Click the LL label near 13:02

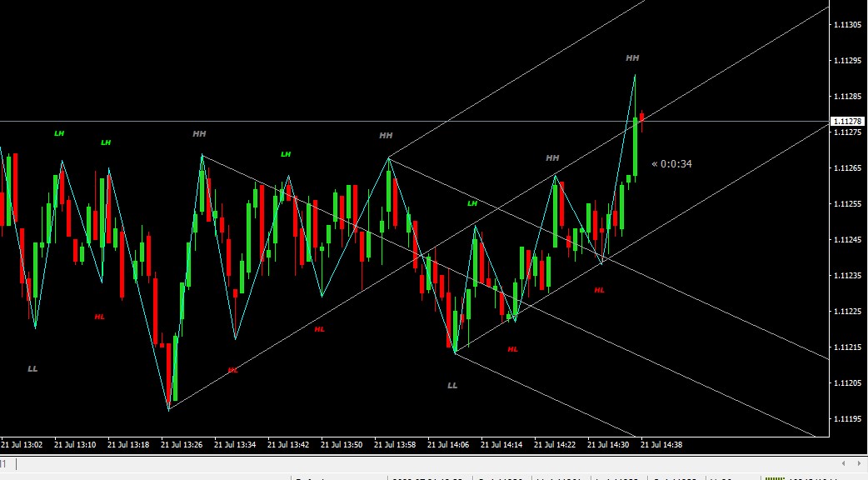coord(32,368)
